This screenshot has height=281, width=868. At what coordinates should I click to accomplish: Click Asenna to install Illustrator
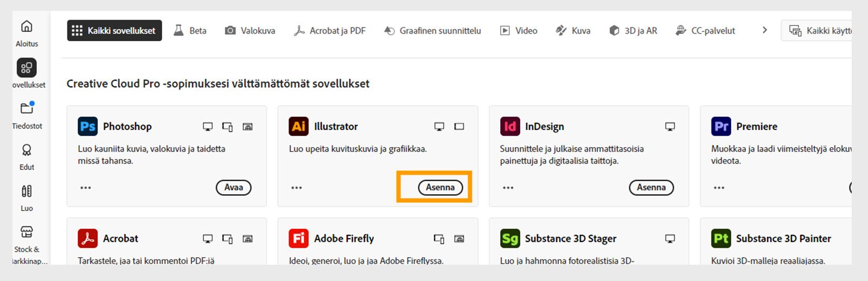tap(440, 187)
